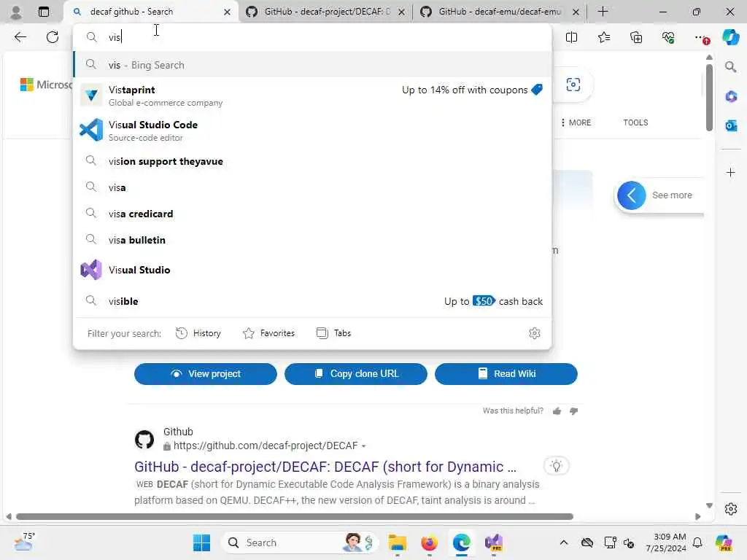Choose the 'visible' suggestion

pos(312,301)
